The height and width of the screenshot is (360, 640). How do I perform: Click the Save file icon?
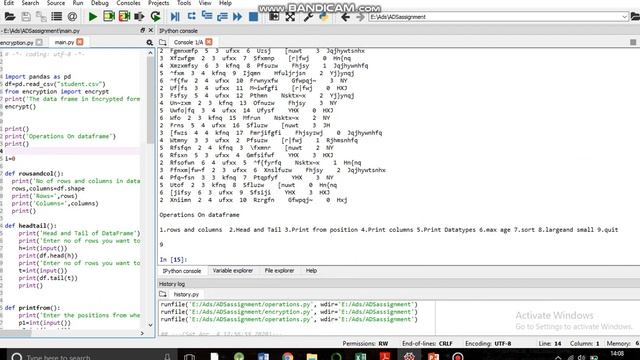click(26, 17)
